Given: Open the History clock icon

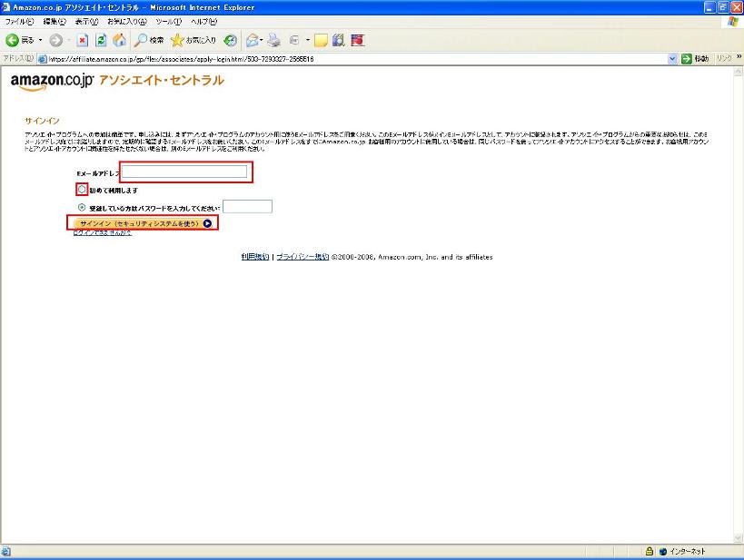Looking at the screenshot, I should pyautogui.click(x=230, y=40).
